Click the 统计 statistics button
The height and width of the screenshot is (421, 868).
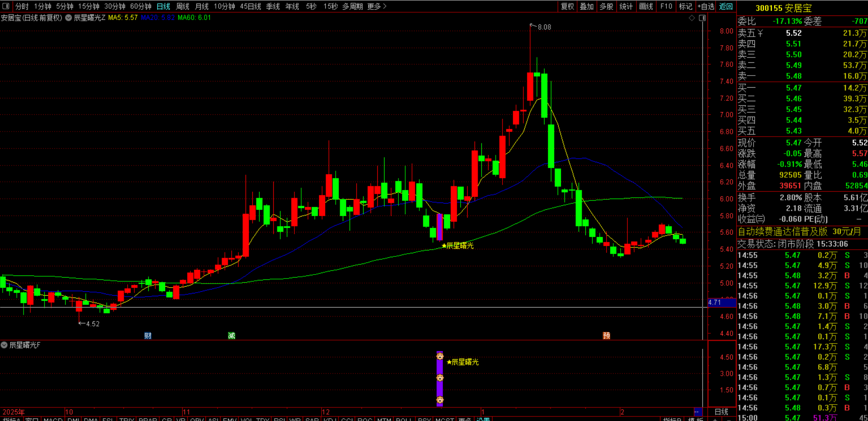pos(626,6)
